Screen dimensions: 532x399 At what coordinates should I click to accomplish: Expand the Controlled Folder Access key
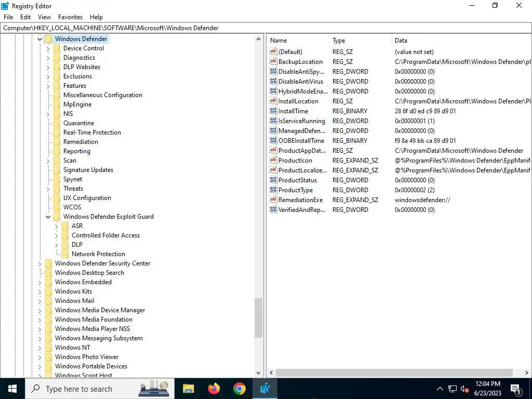click(57, 235)
